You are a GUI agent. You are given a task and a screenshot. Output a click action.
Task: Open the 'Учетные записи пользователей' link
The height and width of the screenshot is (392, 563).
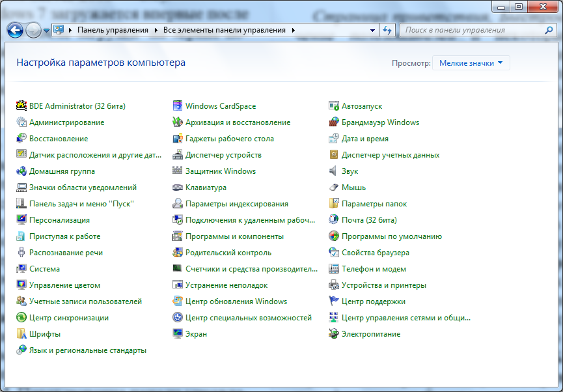pyautogui.click(x=85, y=301)
